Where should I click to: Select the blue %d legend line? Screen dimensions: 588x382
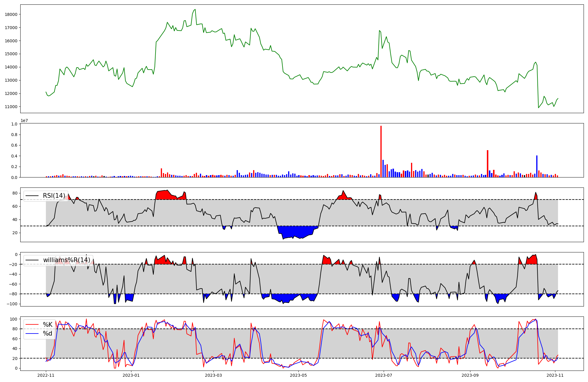(32, 334)
